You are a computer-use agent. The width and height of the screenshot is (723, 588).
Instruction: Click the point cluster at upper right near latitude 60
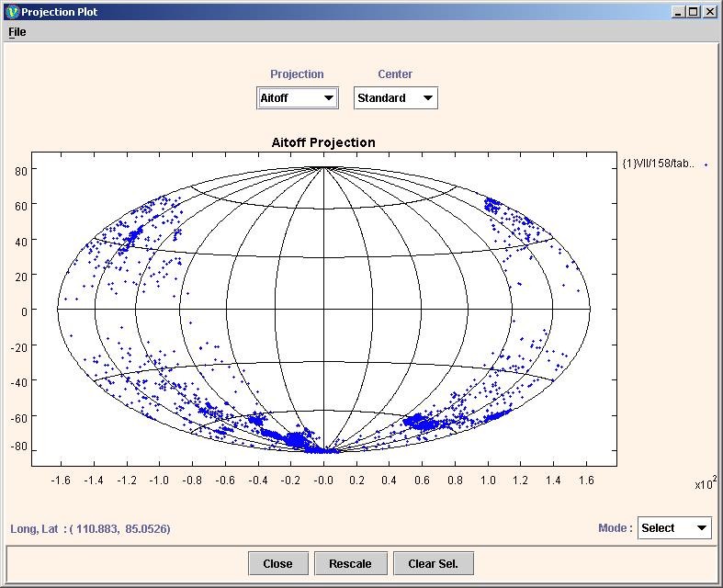coord(493,204)
